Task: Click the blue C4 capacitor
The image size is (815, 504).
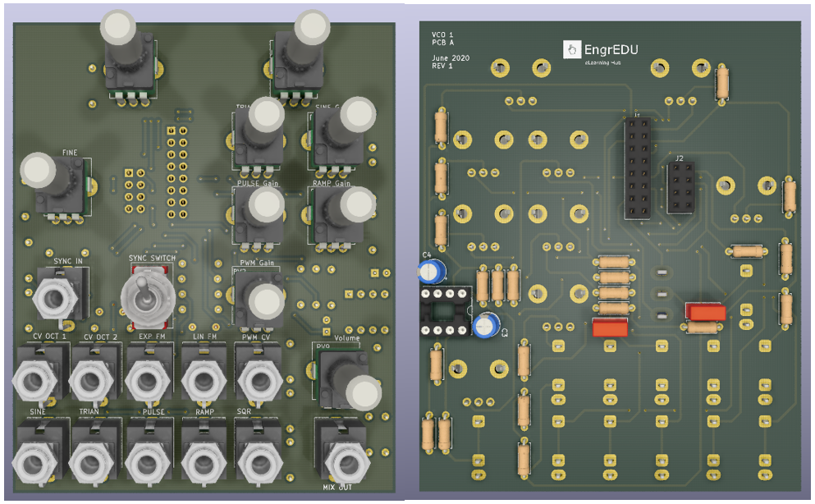Action: click(433, 271)
